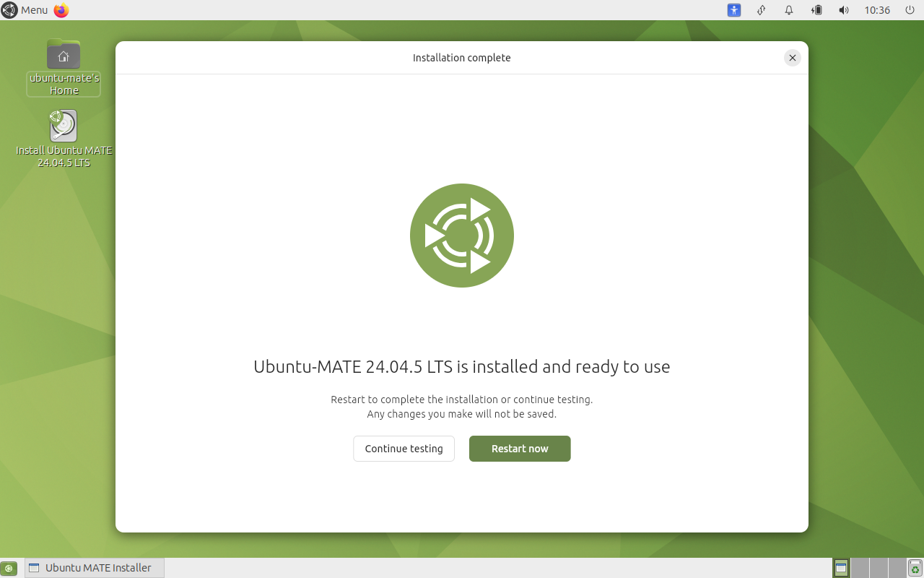Image resolution: width=924 pixels, height=578 pixels.
Task: Click the Installation complete title text
Action: coord(462,58)
